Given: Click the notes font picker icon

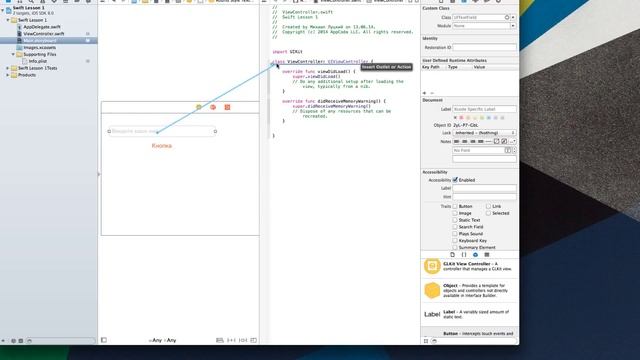Looking at the screenshot, I should [x=508, y=150].
